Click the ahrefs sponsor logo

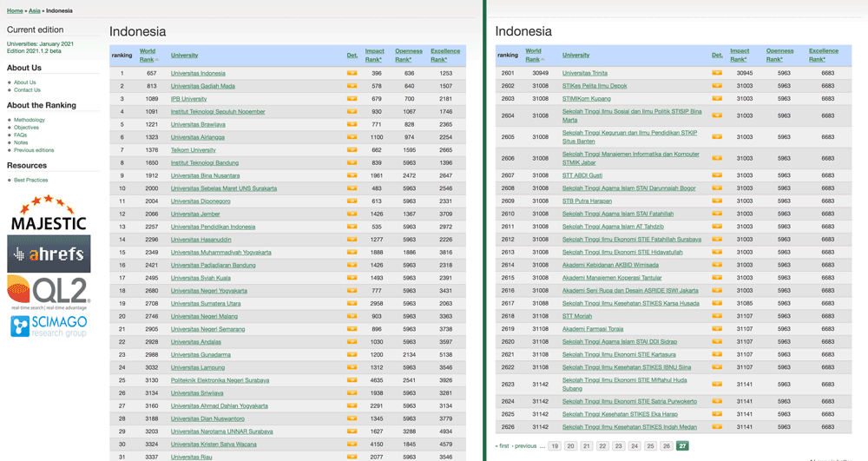pos(49,254)
